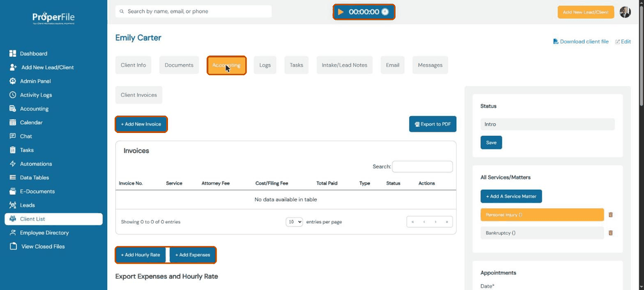Screen dimensions: 644x290
Task: Click the Data Tables icon
Action: click(13, 178)
